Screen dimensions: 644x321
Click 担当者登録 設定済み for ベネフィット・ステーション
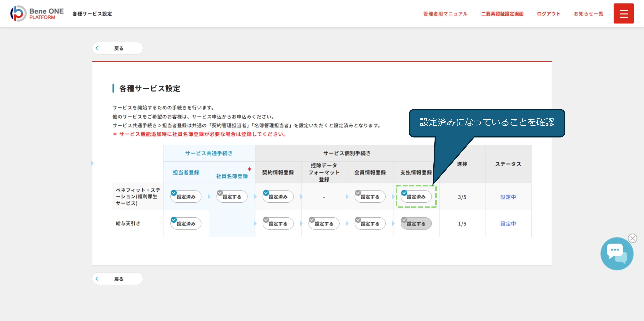point(186,197)
